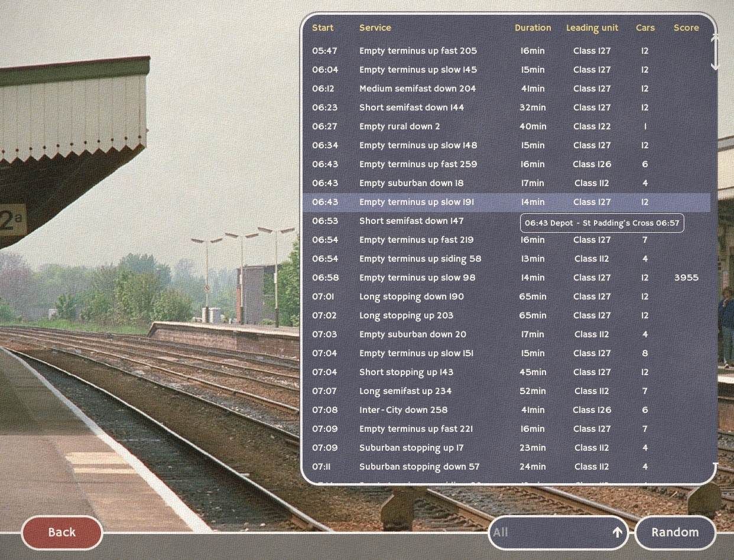Select Empty terminus up fast 221
The image size is (734, 560).
[506, 429]
